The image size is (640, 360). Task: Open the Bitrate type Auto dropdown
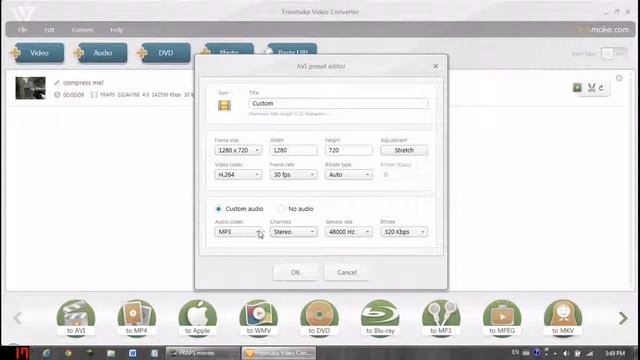coord(349,175)
